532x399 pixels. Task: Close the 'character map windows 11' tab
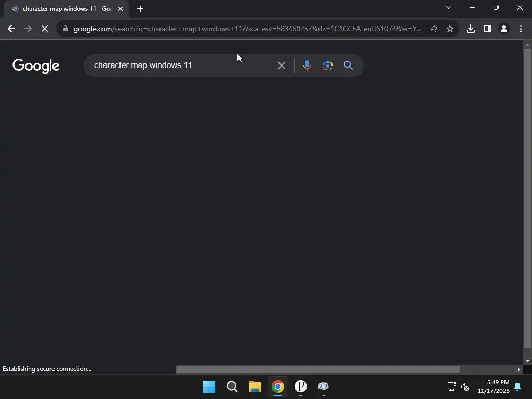click(x=121, y=9)
